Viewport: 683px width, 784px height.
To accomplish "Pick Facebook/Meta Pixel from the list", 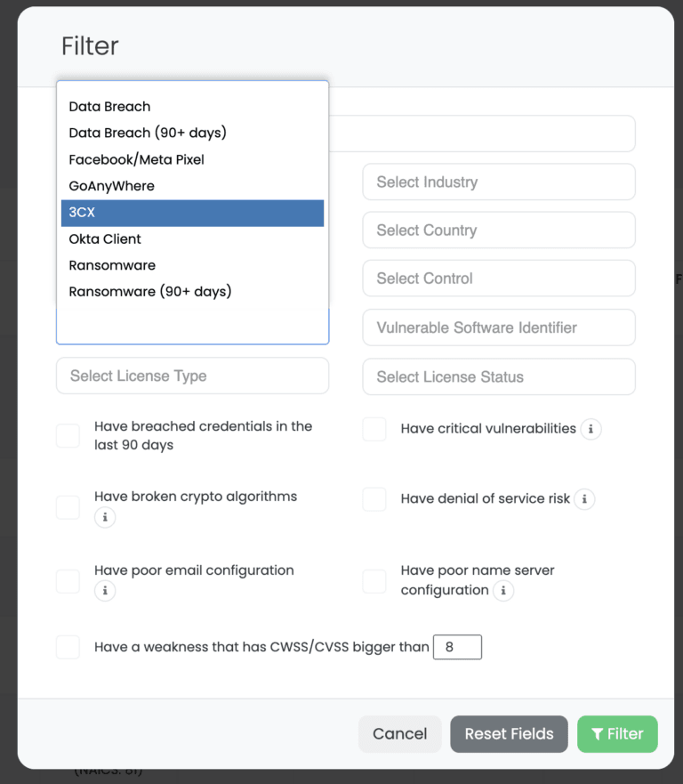I will point(137,160).
